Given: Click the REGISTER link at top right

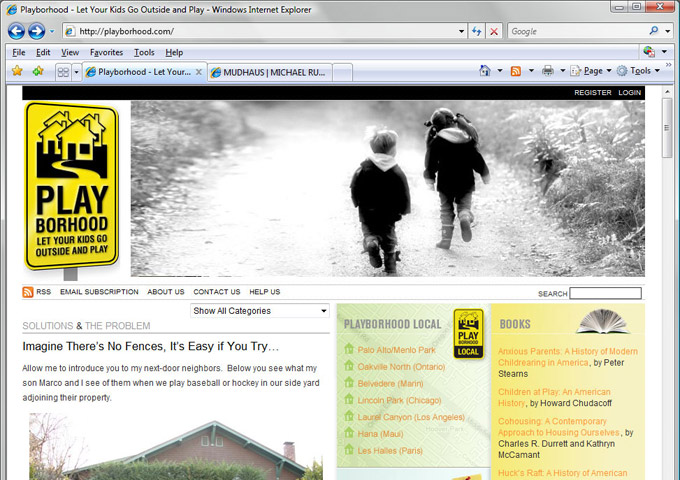Looking at the screenshot, I should tap(592, 92).
